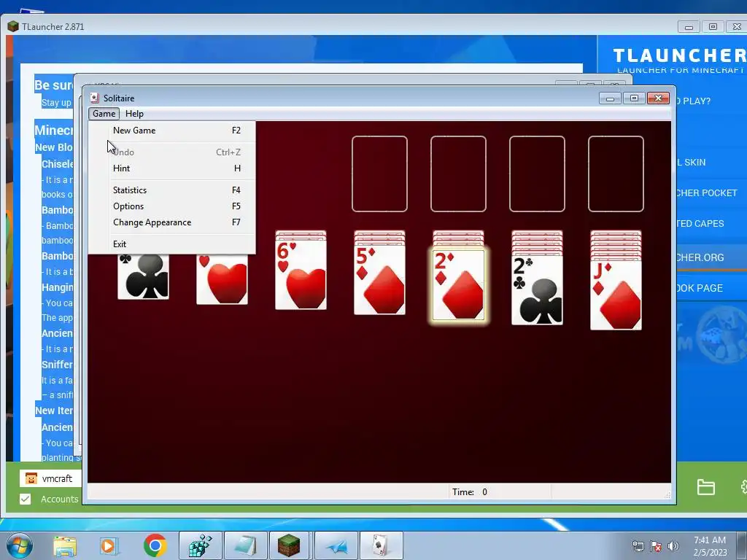Minimize the TLauncher window
The image size is (747, 560).
tap(689, 27)
